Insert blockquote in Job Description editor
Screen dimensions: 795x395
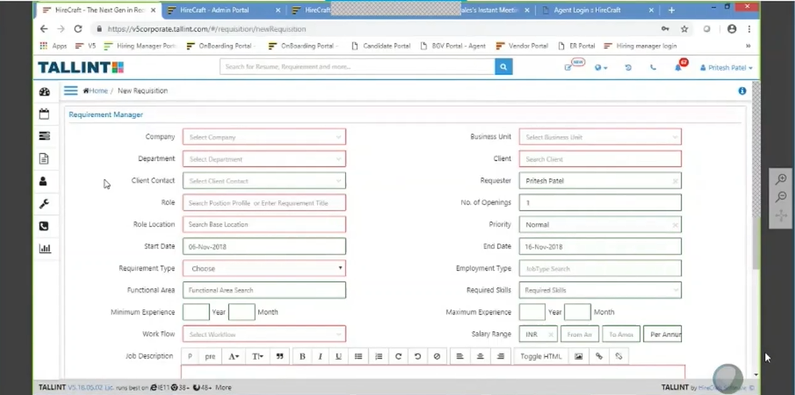(279, 356)
